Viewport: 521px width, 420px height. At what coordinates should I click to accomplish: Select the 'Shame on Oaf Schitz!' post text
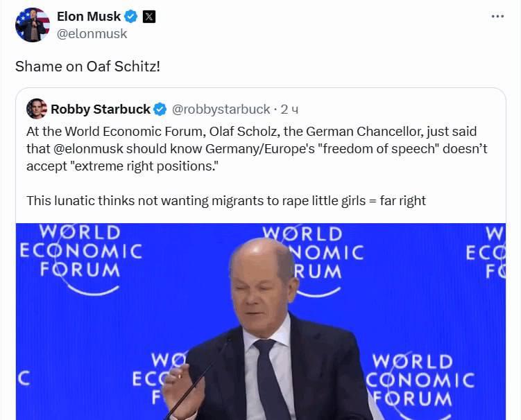tap(87, 67)
